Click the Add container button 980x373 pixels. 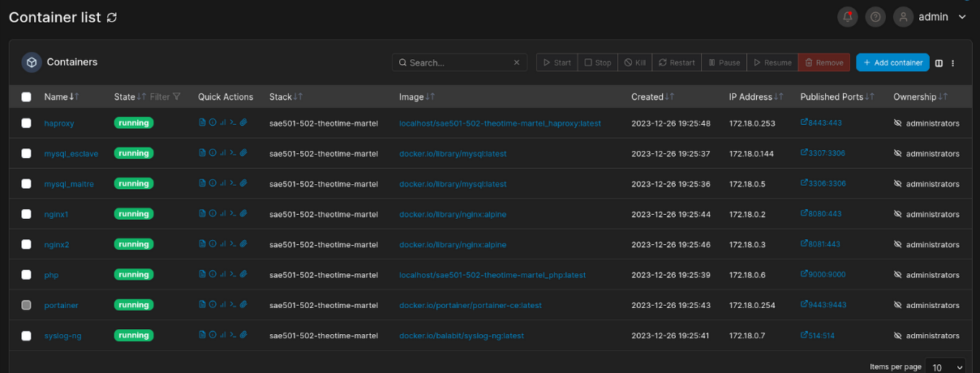[892, 62]
